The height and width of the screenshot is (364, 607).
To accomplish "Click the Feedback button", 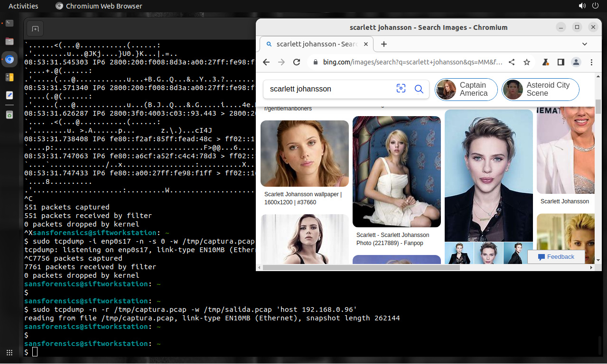I will [x=556, y=257].
